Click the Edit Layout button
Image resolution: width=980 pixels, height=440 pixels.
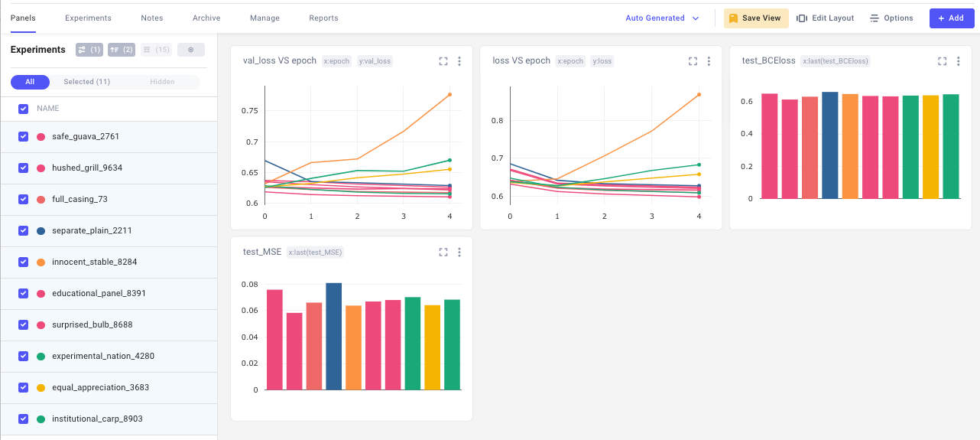825,18
